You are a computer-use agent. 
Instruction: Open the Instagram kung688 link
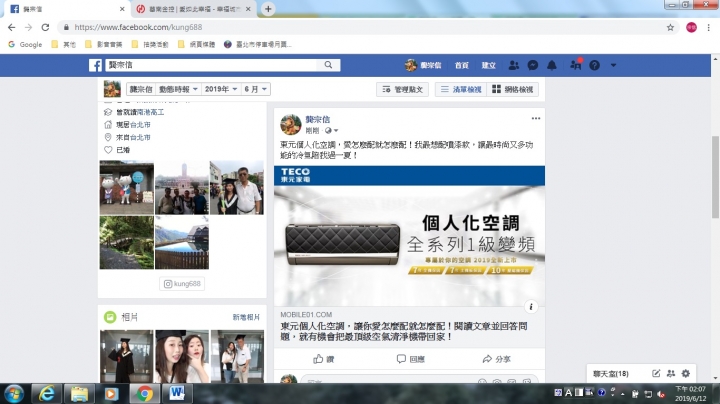(x=182, y=284)
